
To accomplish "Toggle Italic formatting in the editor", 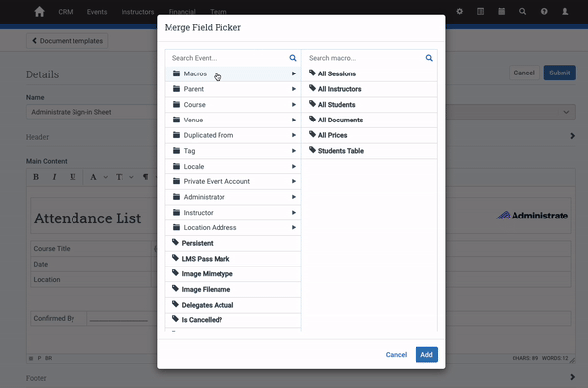I will (x=54, y=177).
